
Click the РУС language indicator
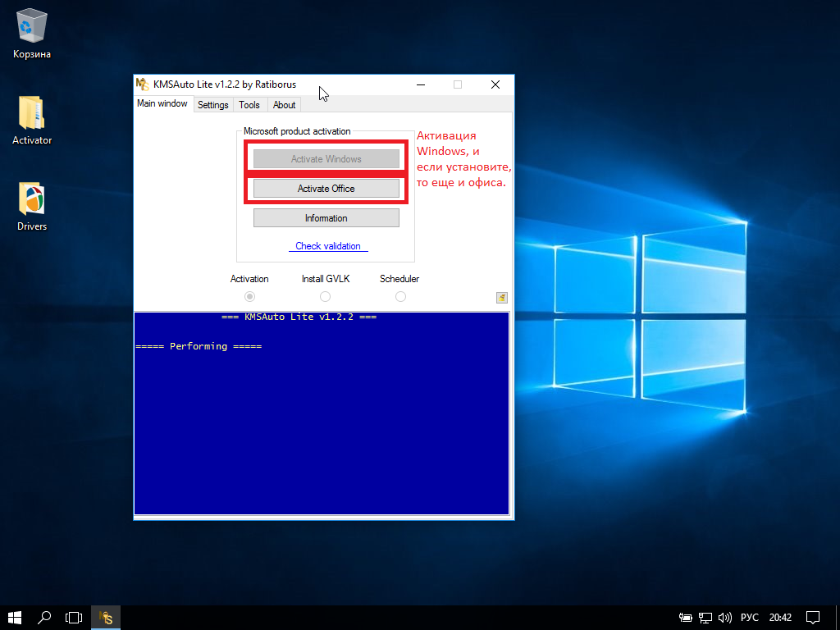(x=750, y=618)
